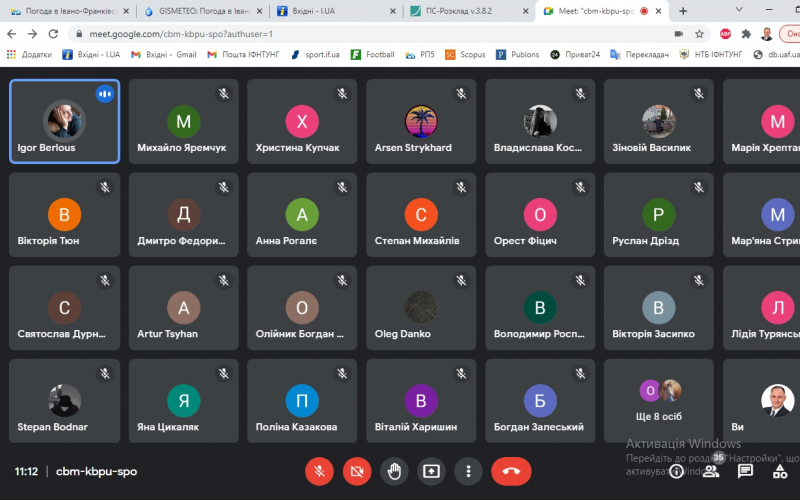Screen dimensions: 800x500
Task: Click the muted mic icon on Орест Фіцич's tile
Action: point(580,187)
